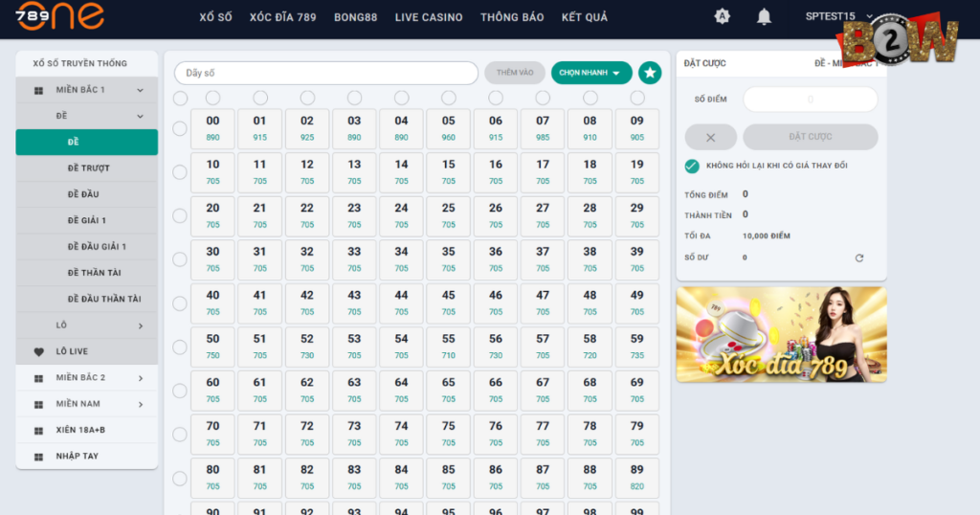
Task: Expand the Lô group chevron
Action: click(140, 325)
